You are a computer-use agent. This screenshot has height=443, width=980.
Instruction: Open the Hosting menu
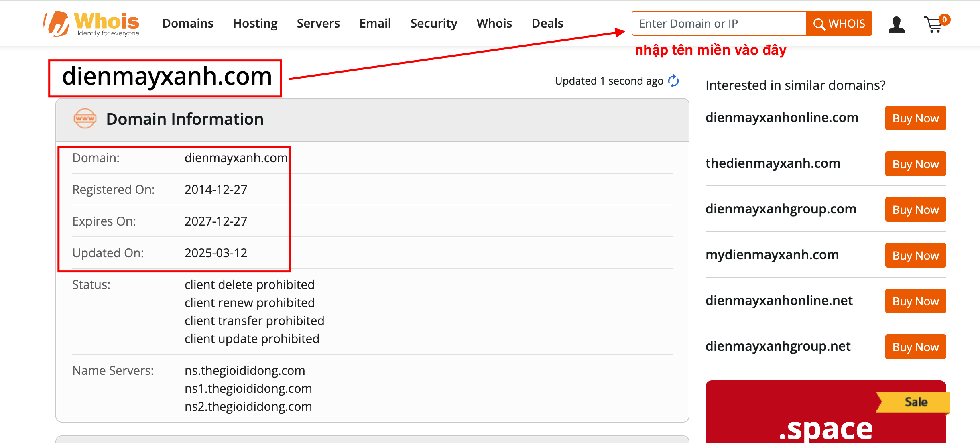click(x=255, y=23)
